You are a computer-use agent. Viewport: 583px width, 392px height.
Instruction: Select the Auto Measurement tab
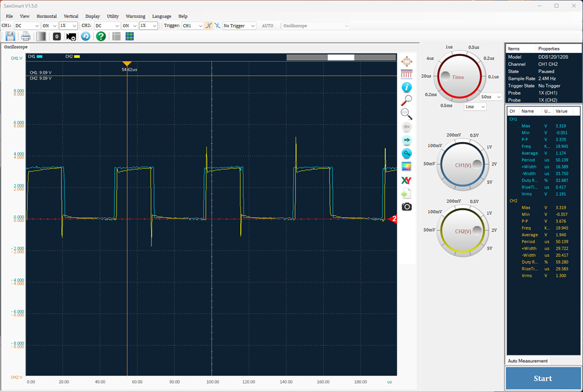pos(528,360)
